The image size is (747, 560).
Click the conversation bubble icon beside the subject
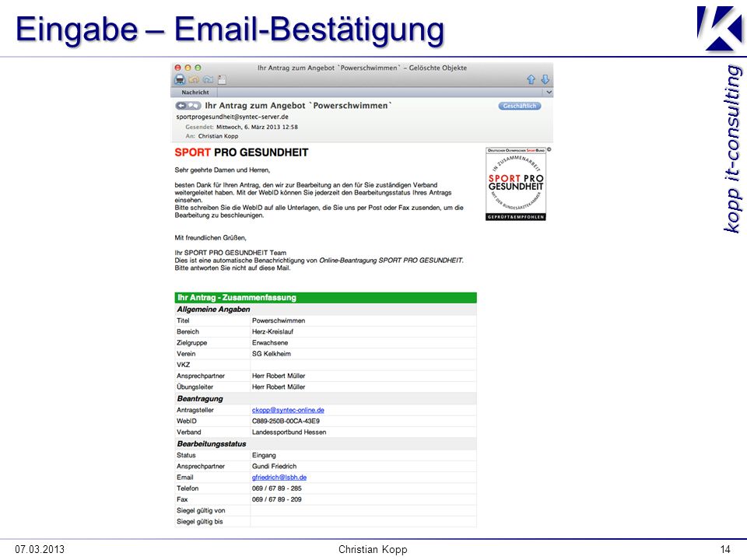pos(194,106)
